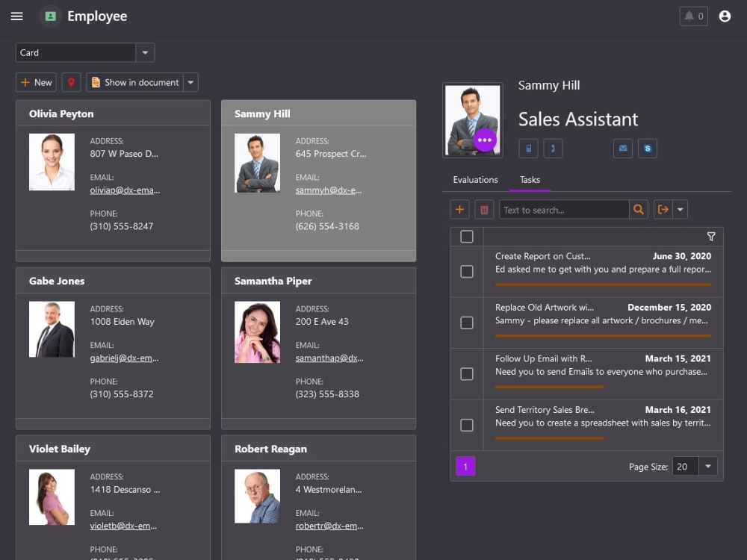
Task: Open Violet Bailey's email link
Action: pos(123,526)
